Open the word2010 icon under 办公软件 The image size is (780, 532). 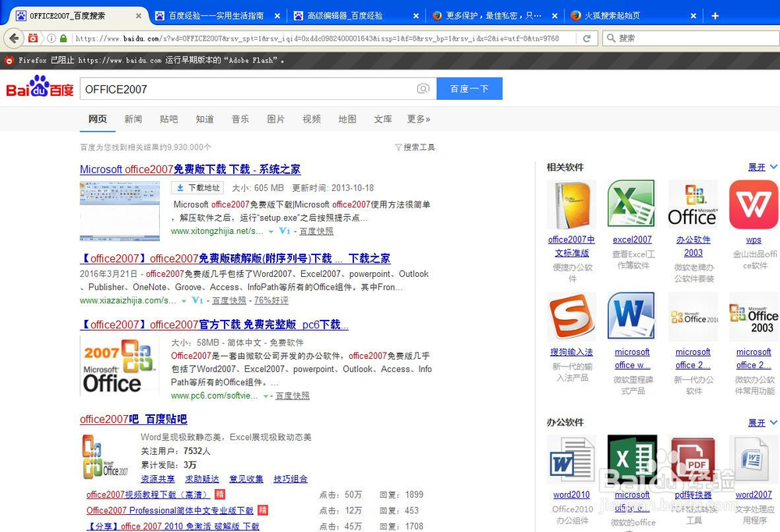[572, 460]
